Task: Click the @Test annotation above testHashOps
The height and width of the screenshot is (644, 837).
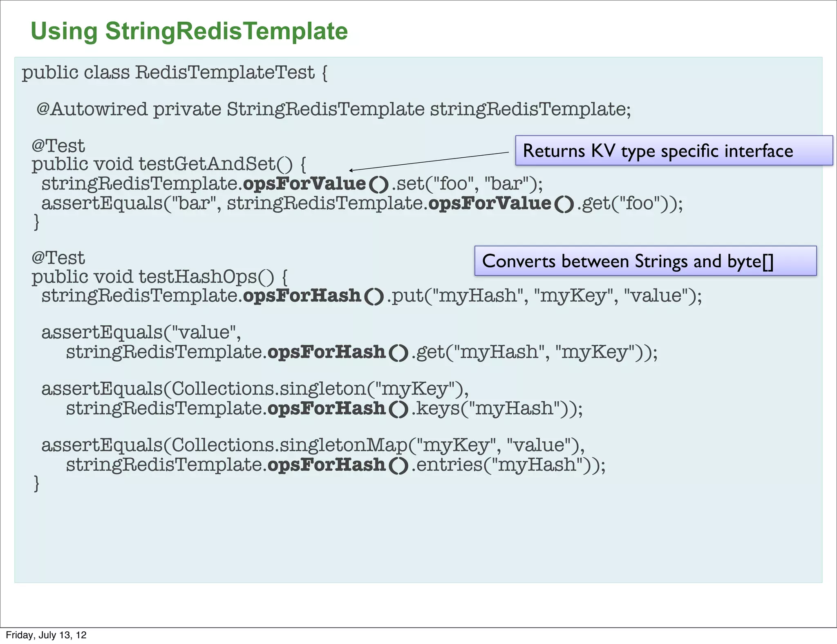Action: coord(58,258)
